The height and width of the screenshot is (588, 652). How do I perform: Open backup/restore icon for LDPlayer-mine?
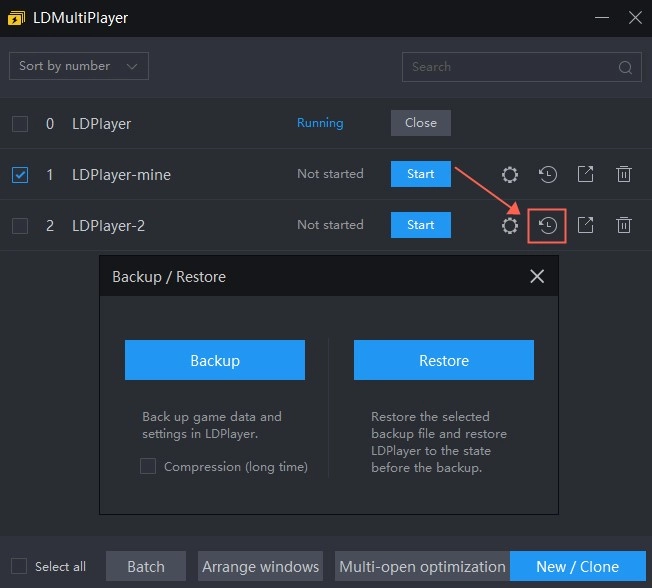[x=547, y=174]
